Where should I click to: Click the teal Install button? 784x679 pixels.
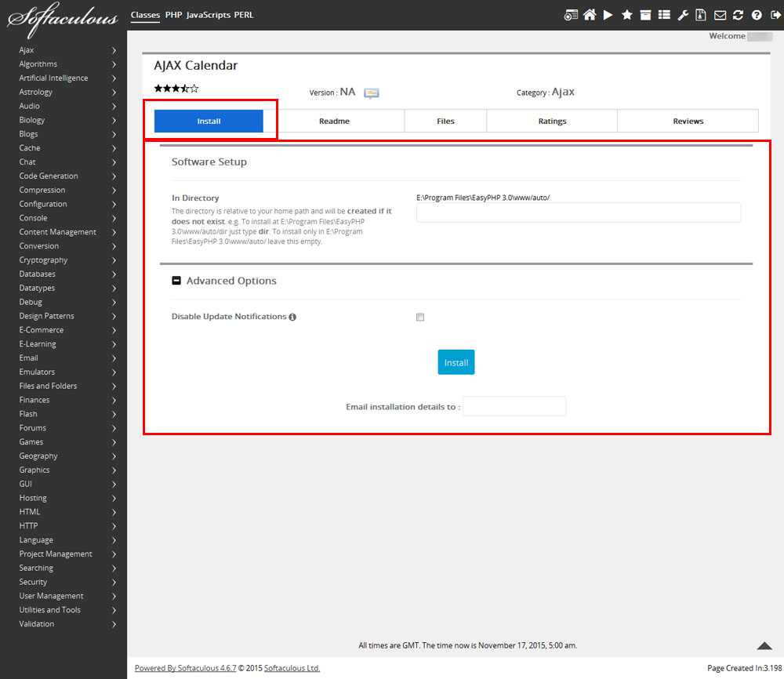tap(456, 362)
